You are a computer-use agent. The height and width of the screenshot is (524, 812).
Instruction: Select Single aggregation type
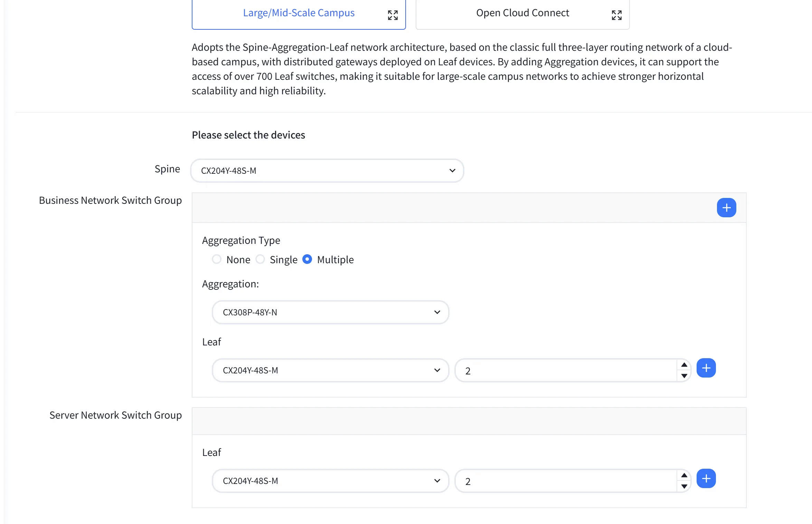(x=260, y=259)
